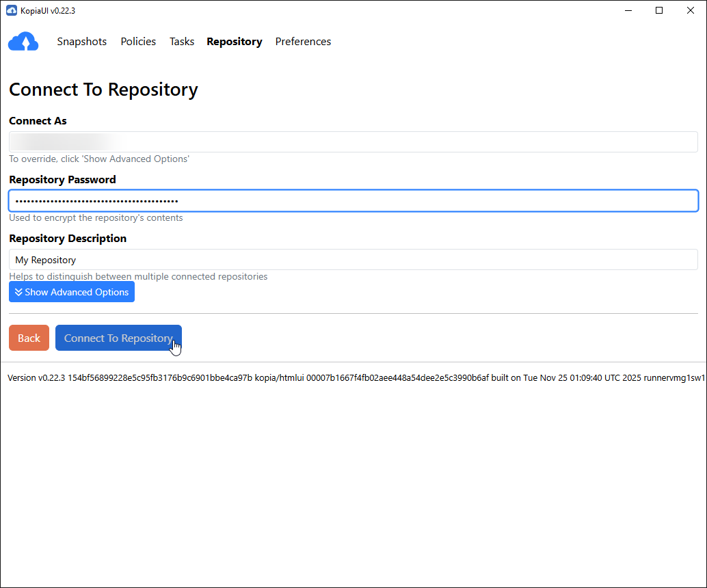Click the KopiaUI icon in the title bar
This screenshot has height=588, width=707.
(x=11, y=10)
